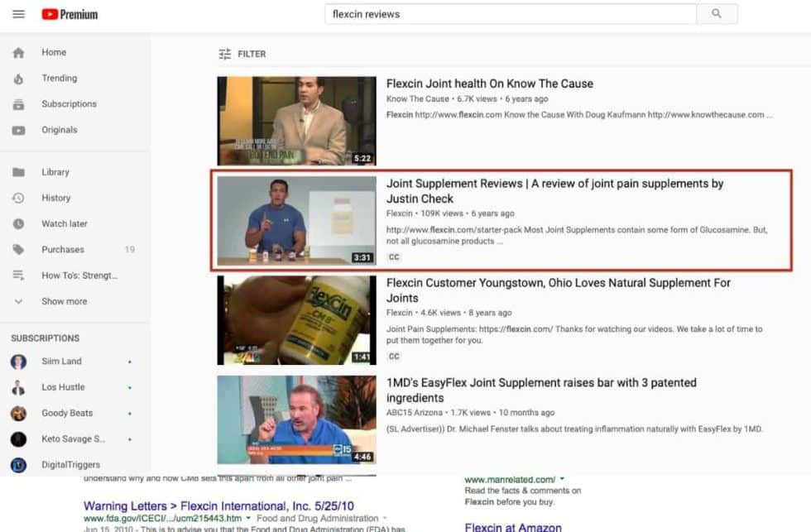Click Keto Savage channel avatar
Screen dimensions: 811x532
point(18,439)
